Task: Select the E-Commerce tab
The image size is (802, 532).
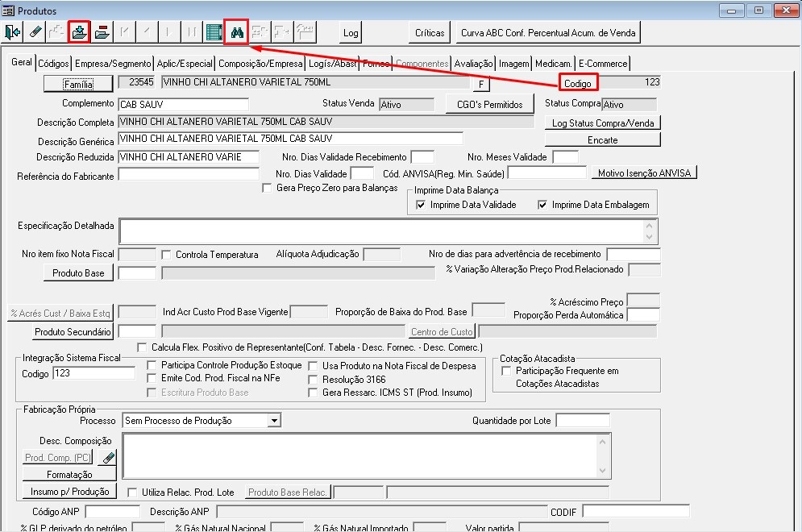Action: (603, 64)
